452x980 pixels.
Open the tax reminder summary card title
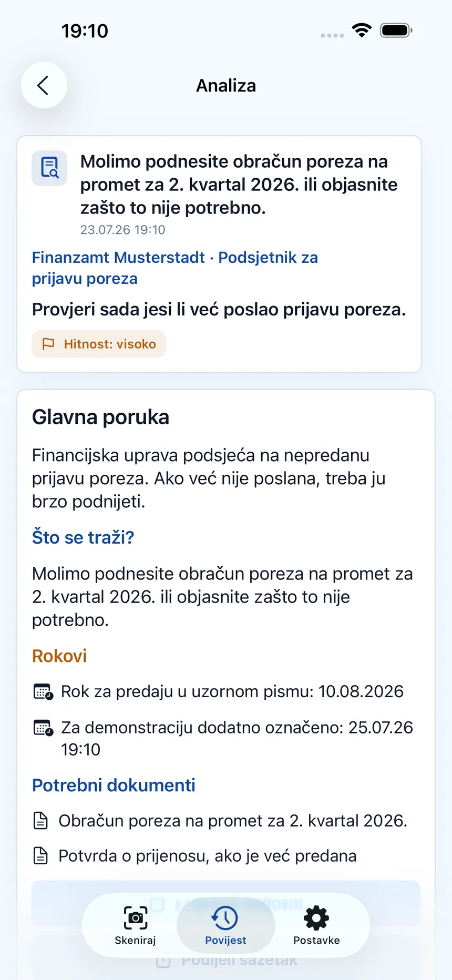[x=239, y=185]
